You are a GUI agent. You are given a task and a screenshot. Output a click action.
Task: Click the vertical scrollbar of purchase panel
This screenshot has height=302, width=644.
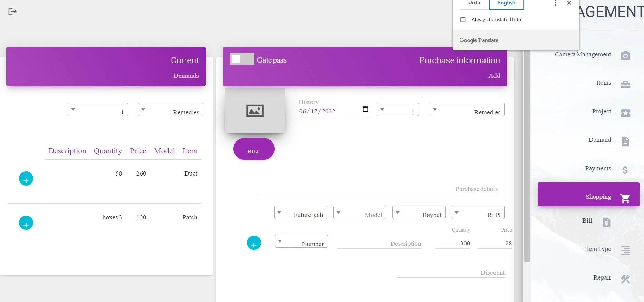[527, 155]
